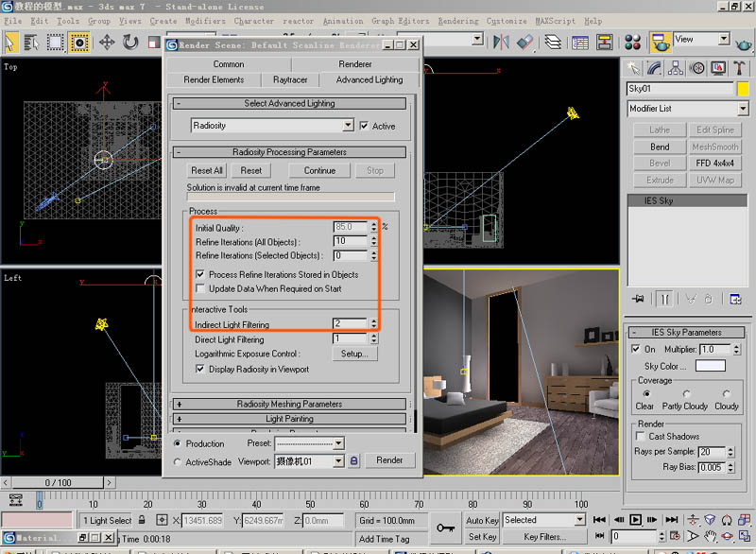Screen dimensions: 756x554
Task: Uncheck Process Refine Iterations Stored in Objects
Action: [200, 274]
